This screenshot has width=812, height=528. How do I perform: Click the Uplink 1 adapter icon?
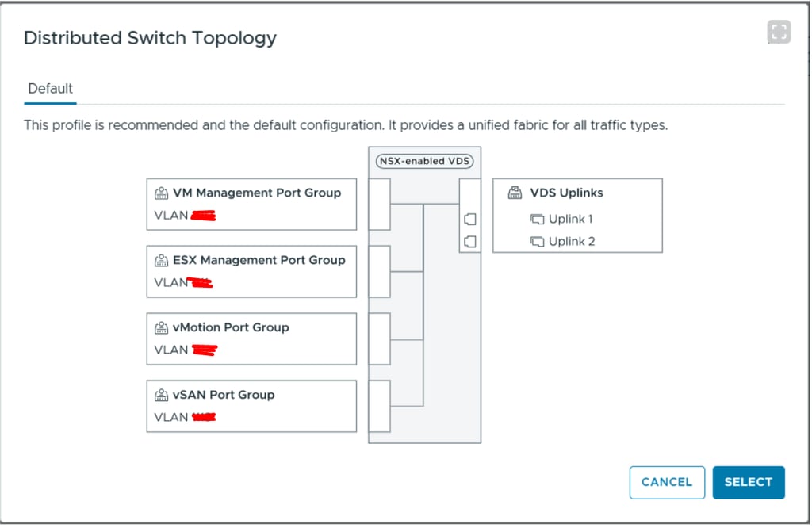(538, 219)
